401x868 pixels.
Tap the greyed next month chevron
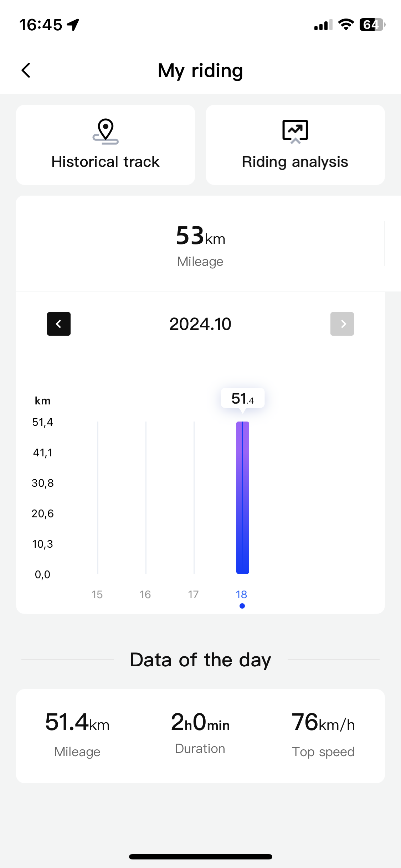click(342, 324)
